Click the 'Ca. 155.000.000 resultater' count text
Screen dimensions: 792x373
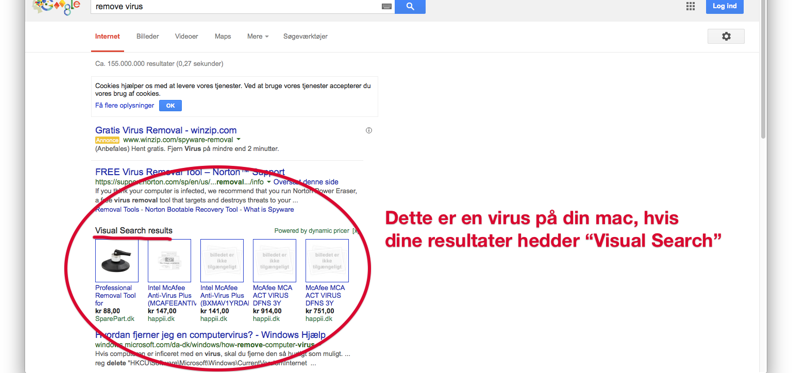[x=159, y=64]
